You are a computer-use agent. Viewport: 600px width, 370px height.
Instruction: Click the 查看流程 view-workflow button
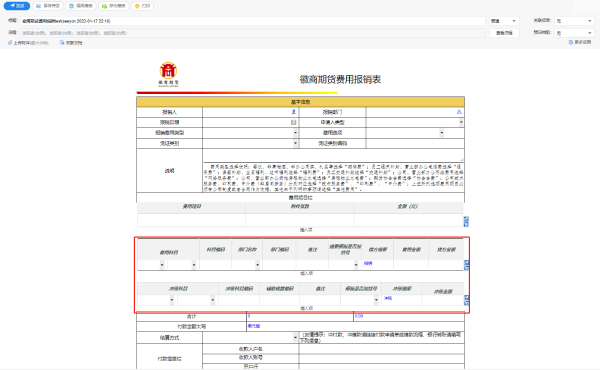(504, 33)
